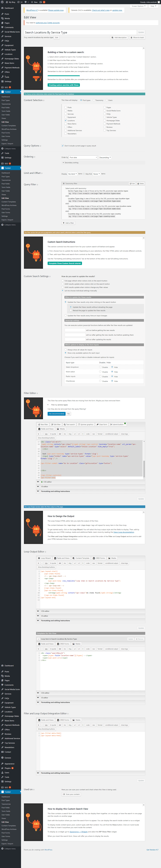Click Content Template in Loop Output Editor toolbar
This screenshot has width=161, height=868.
(81, 558)
